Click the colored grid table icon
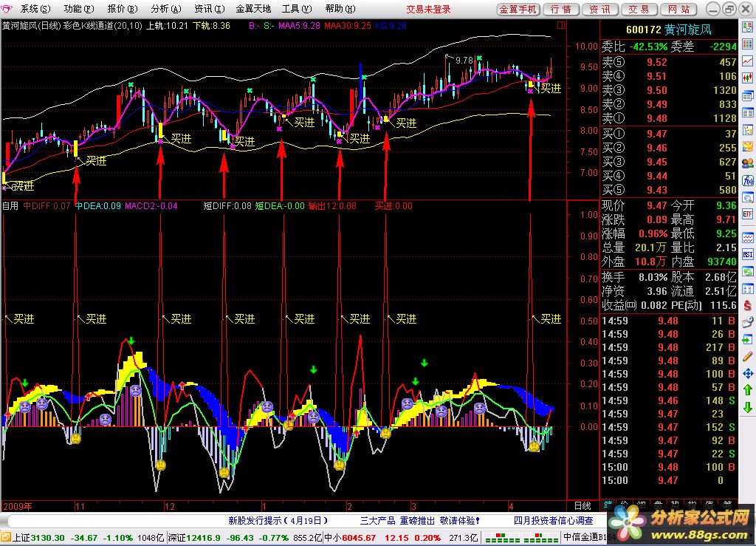 pyautogui.click(x=747, y=44)
